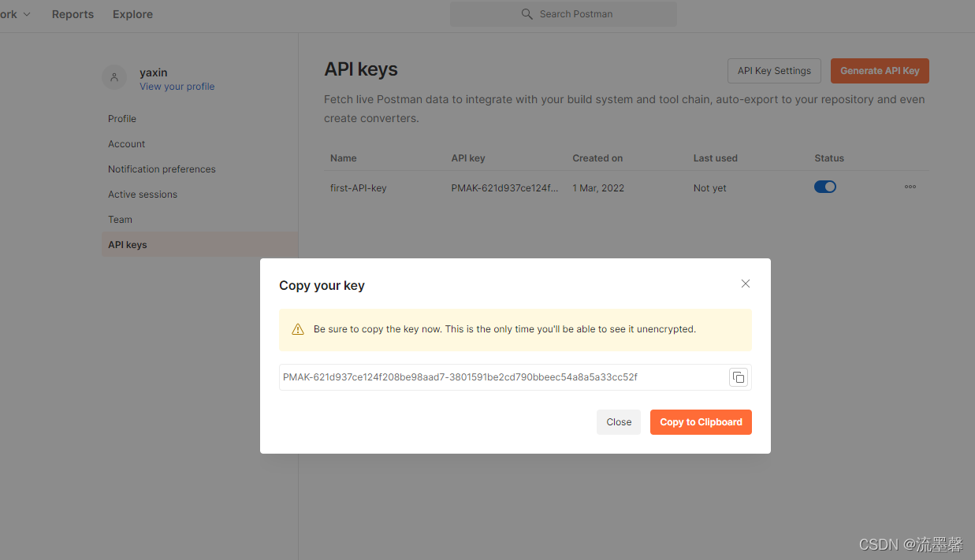
Task: Click the 1 Mar, 2022 date cell
Action: tap(598, 188)
